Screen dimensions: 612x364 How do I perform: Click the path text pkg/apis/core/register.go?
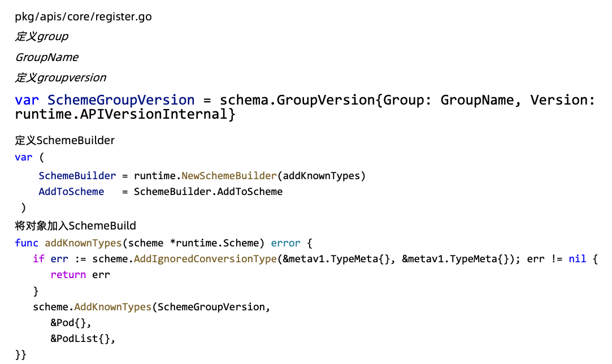coord(83,17)
